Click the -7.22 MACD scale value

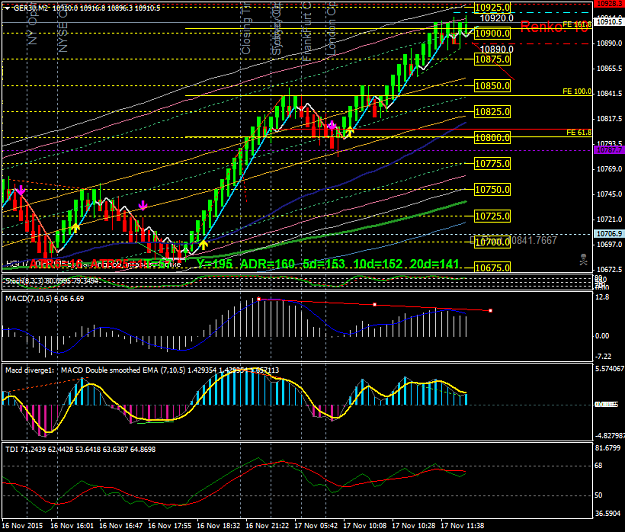603,356
